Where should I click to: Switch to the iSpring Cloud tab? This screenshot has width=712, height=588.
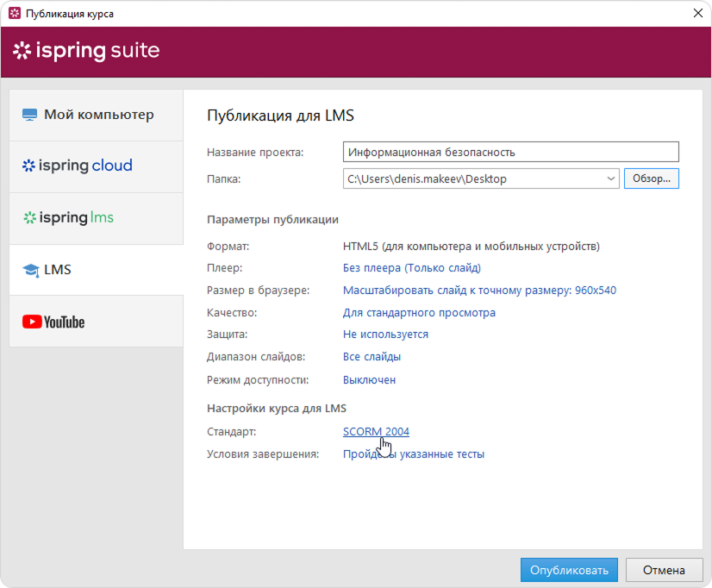tap(97, 166)
